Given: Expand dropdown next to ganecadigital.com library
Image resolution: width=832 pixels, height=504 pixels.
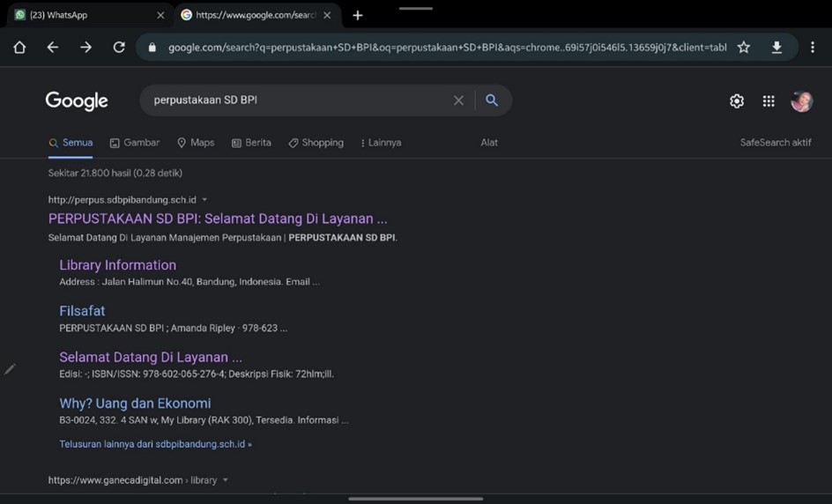Looking at the screenshot, I should click(x=226, y=480).
